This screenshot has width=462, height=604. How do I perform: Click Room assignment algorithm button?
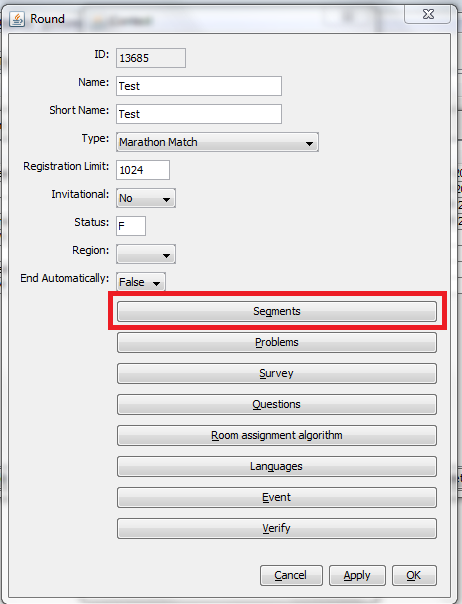[277, 435]
